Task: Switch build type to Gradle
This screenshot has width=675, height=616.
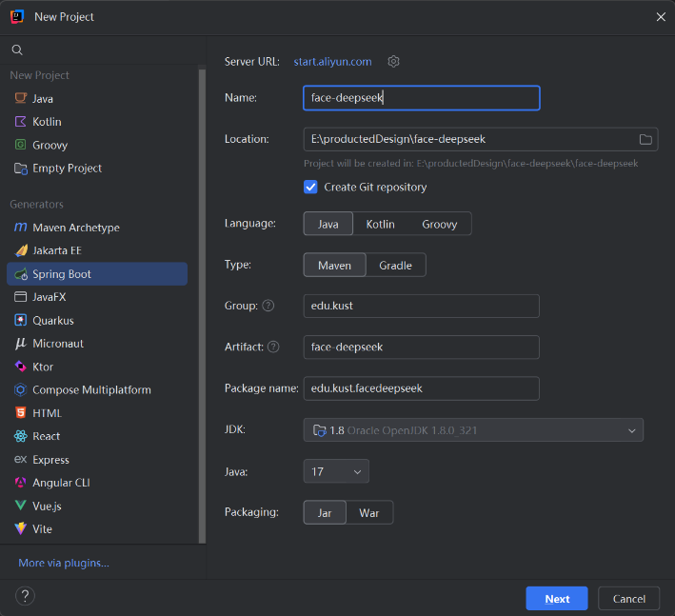Action: coord(395,266)
